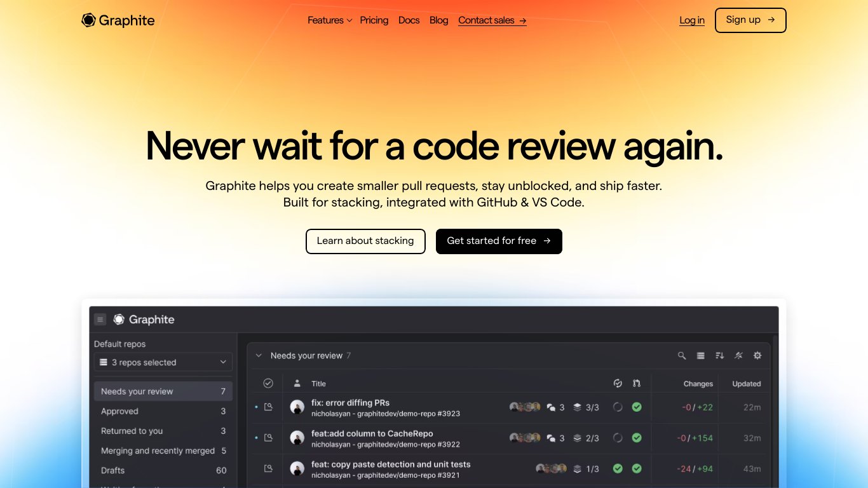Click the pull request column header icon
Image resolution: width=868 pixels, height=488 pixels.
pos(637,383)
